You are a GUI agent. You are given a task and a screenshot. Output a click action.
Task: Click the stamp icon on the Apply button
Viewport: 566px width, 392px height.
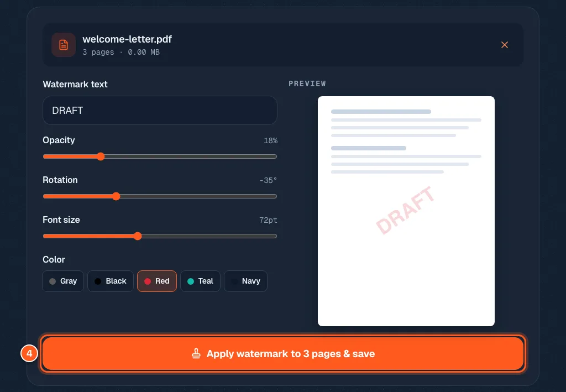point(196,354)
